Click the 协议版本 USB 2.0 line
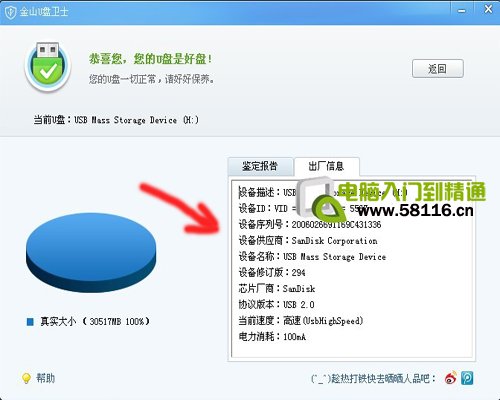 [276, 304]
